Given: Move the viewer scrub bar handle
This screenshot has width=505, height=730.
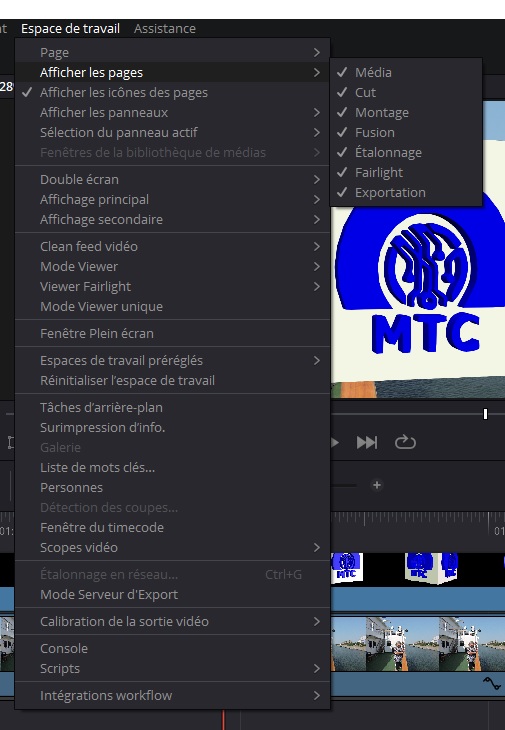Looking at the screenshot, I should coord(485,414).
